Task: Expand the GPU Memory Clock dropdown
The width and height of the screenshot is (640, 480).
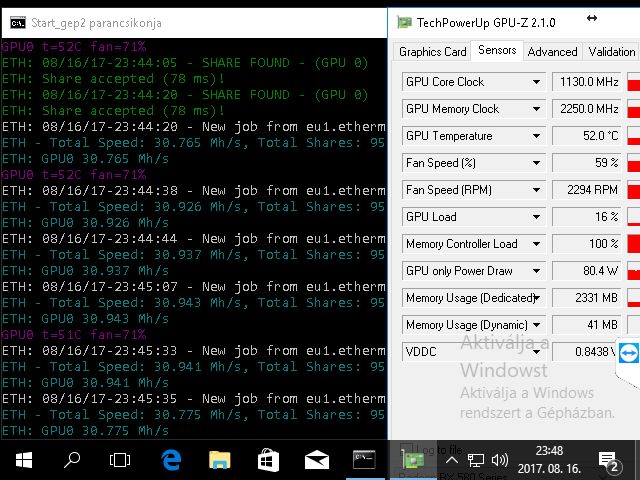Action: point(536,109)
